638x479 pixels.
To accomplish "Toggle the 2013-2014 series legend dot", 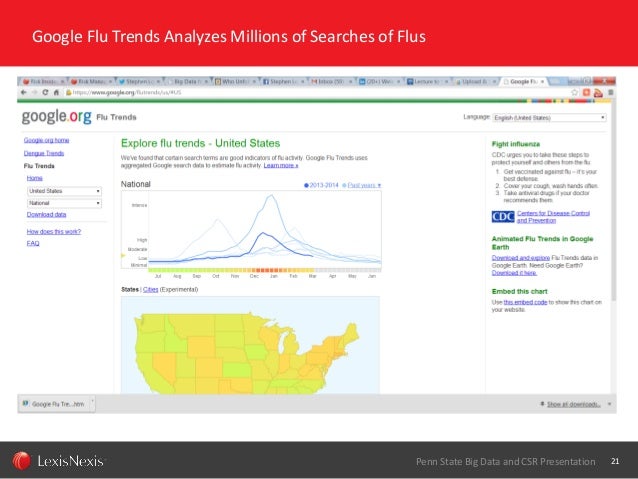I will (x=306, y=185).
